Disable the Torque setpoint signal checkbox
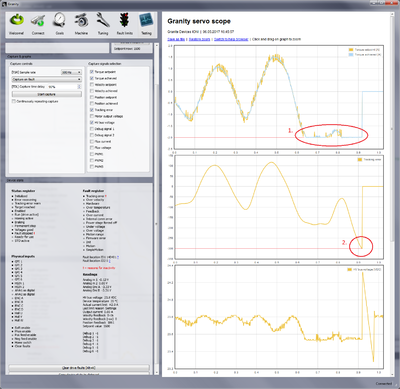Screen dimensions: 400x389 coord(92,72)
